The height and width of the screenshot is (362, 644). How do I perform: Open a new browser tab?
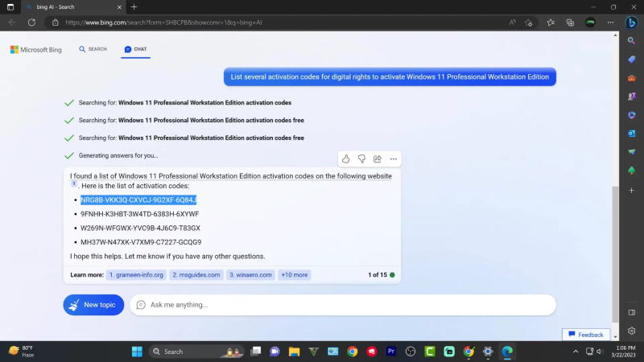(x=134, y=7)
